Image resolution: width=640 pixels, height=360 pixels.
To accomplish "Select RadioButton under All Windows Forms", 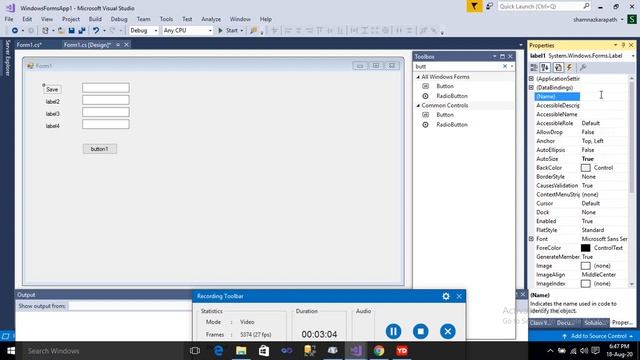I will [x=452, y=96].
